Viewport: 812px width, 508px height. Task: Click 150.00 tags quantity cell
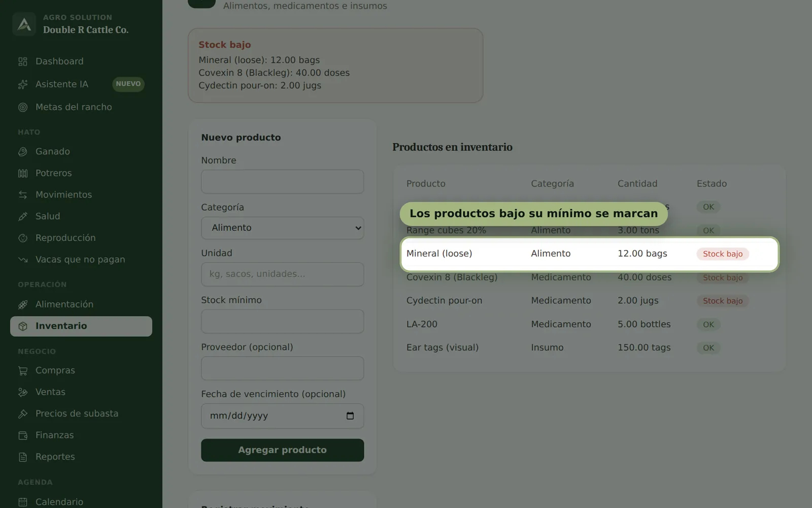pos(644,347)
